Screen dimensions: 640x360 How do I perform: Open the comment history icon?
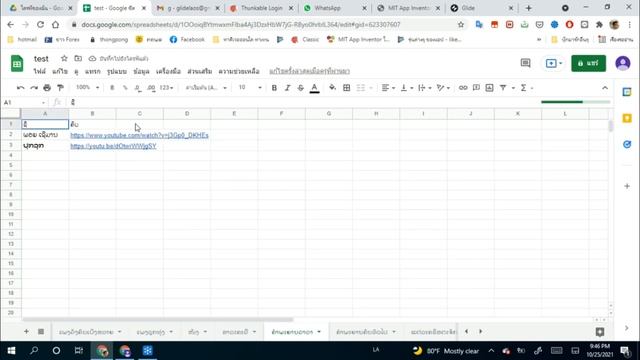click(x=525, y=63)
